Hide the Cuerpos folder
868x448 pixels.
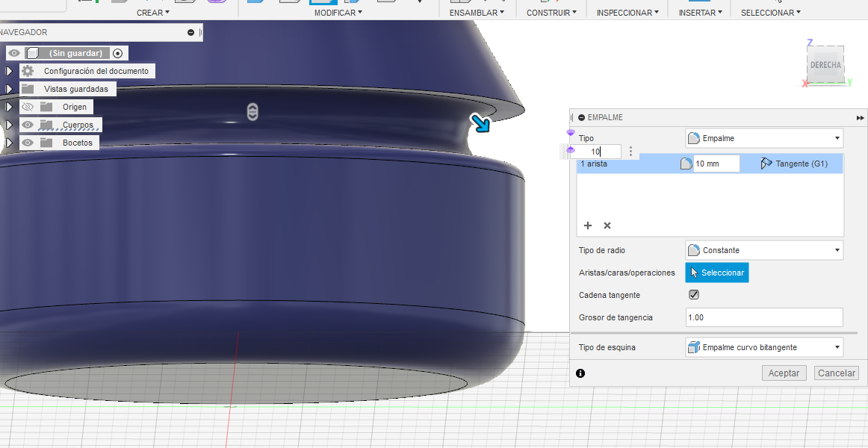click(28, 125)
